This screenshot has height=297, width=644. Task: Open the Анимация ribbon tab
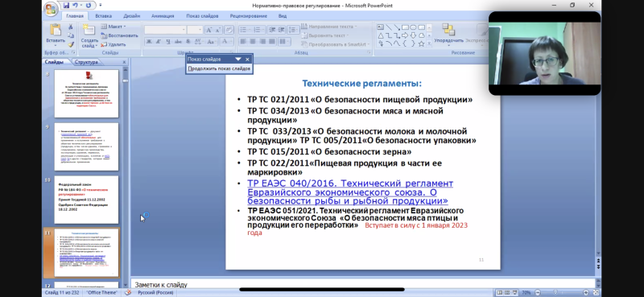[163, 16]
